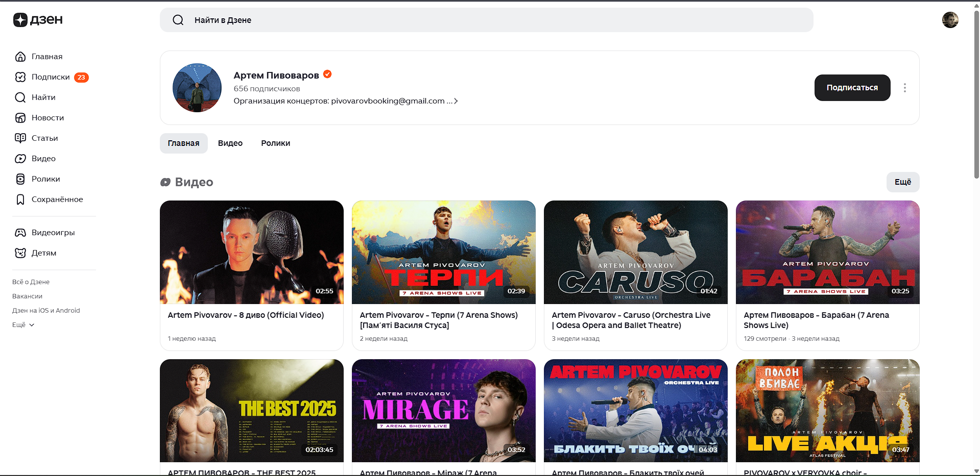The image size is (980, 476).
Task: Click the Статьи icon in the sidebar
Action: (x=20, y=138)
